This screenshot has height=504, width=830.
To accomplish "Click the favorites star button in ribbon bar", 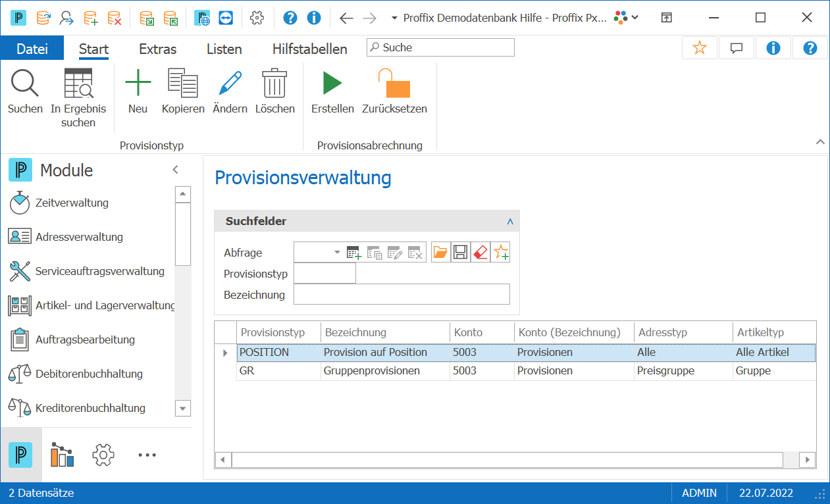I will coord(700,48).
